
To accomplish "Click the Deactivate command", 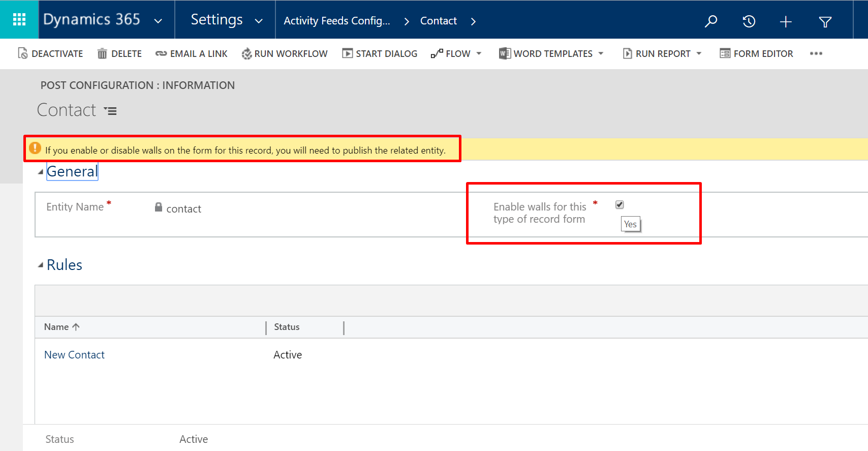I will 50,53.
